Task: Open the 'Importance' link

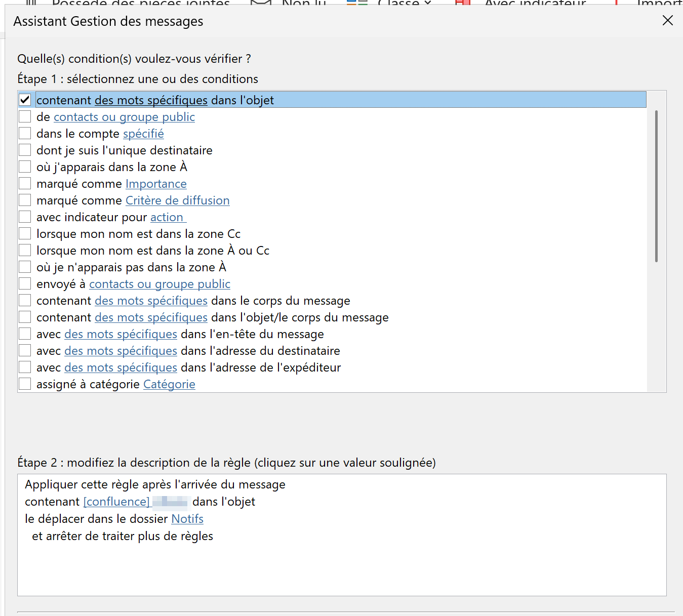Action: (156, 184)
